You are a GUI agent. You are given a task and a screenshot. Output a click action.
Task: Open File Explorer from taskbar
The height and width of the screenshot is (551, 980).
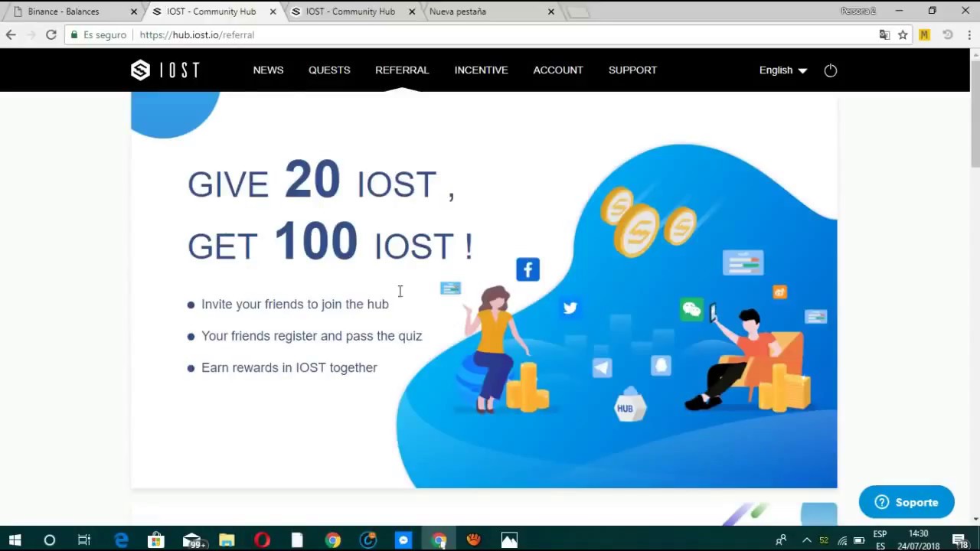[x=227, y=540]
